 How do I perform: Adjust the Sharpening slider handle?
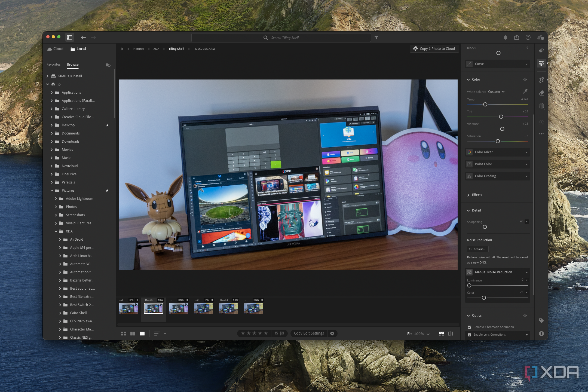point(485,227)
